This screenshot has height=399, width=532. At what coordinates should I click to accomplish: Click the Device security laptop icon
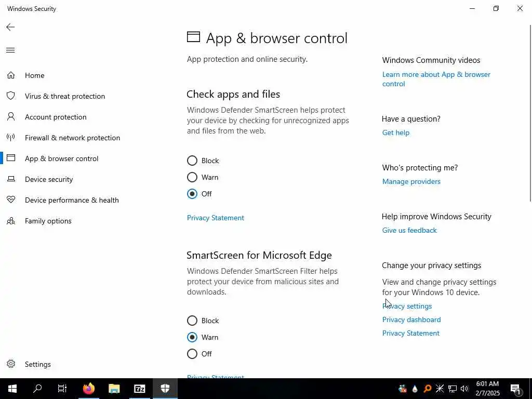[x=11, y=179]
